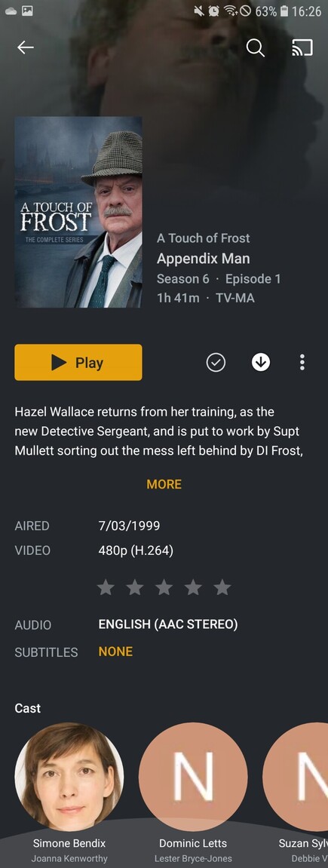Select Suzan Sylvester cast avatar
328x868 pixels.
click(296, 778)
